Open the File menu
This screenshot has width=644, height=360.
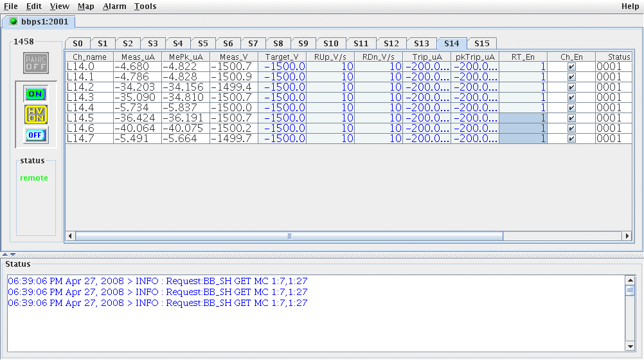tap(11, 6)
